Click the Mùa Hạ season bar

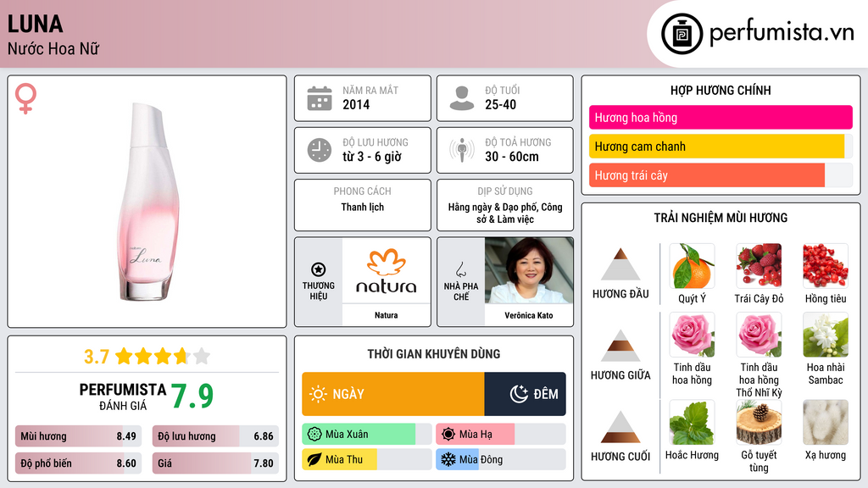(500, 435)
